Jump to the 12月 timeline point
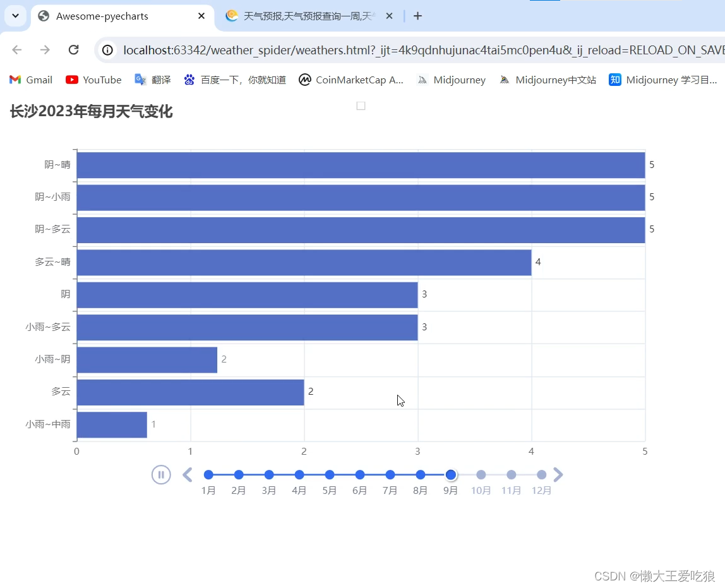The image size is (725, 588). click(541, 475)
